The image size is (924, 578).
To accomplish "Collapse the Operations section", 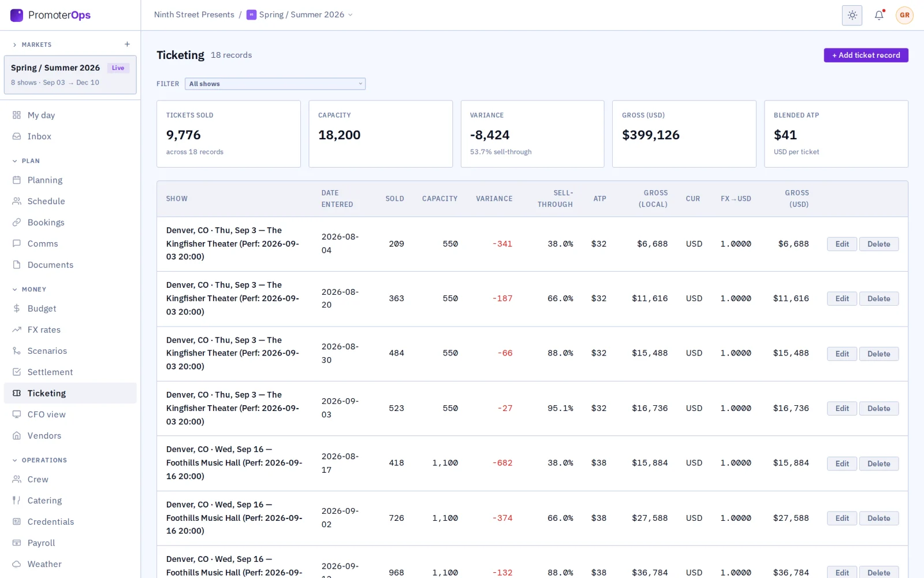I will tap(40, 461).
